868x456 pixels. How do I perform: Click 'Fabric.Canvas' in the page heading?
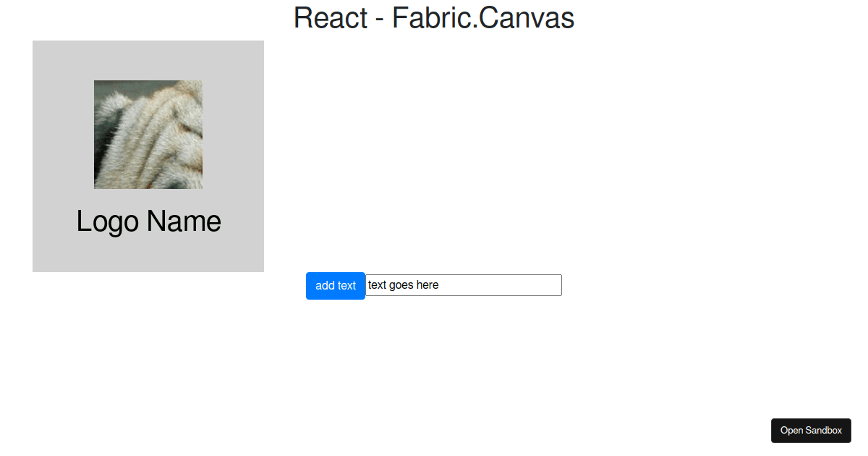(483, 18)
